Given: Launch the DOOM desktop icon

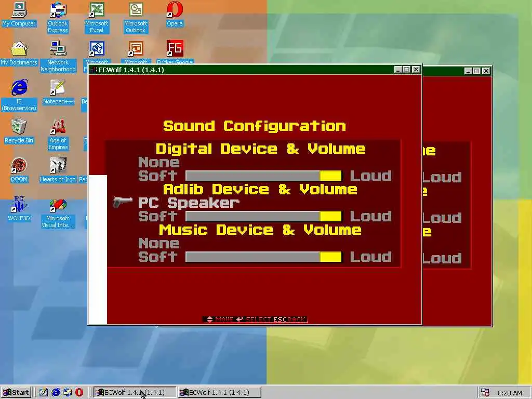Looking at the screenshot, I should pyautogui.click(x=19, y=170).
